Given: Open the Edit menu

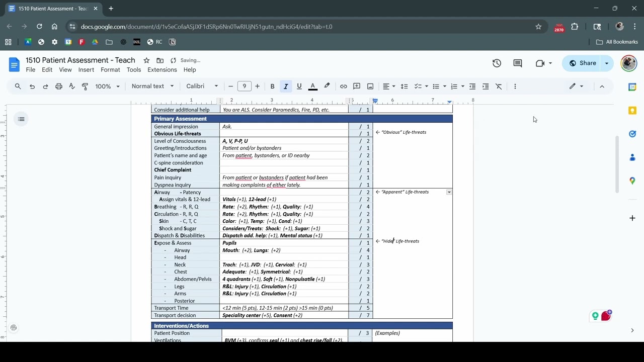Looking at the screenshot, I should [47, 70].
